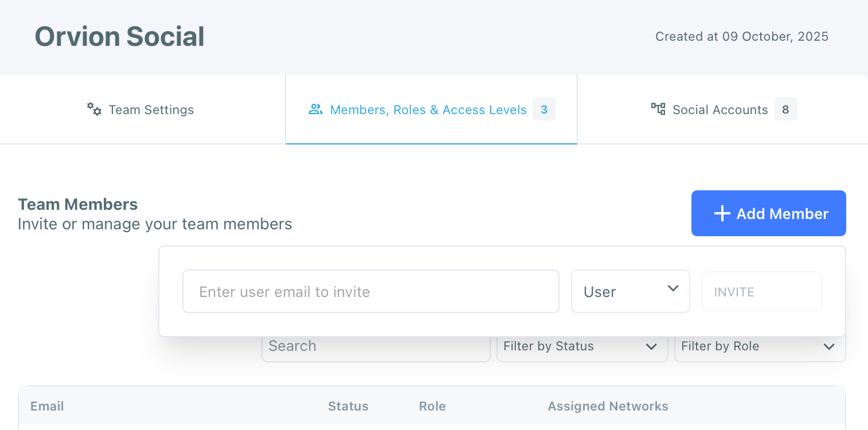Click the member count badge showing 3

544,109
